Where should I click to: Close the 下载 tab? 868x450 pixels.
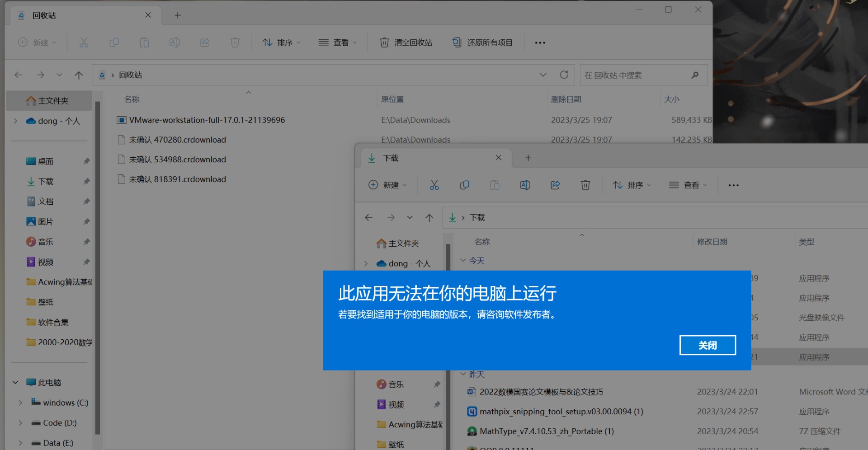pyautogui.click(x=499, y=158)
